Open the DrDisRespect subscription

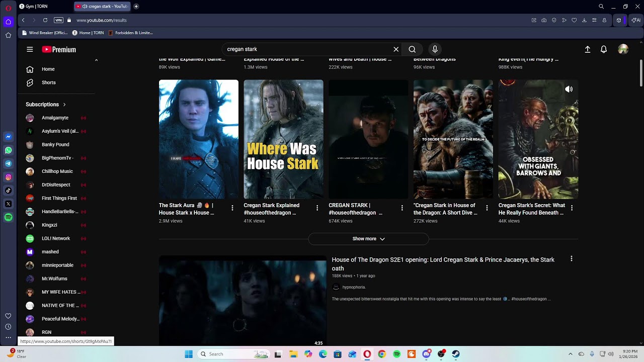coord(56,185)
